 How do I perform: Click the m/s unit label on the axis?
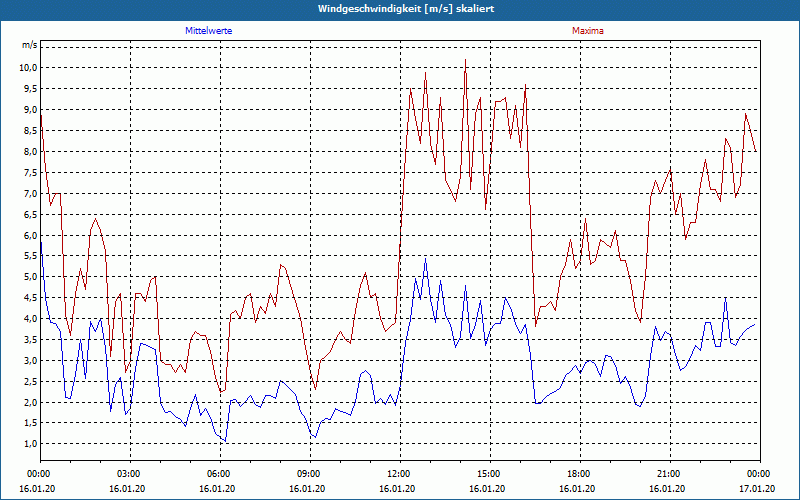30,45
